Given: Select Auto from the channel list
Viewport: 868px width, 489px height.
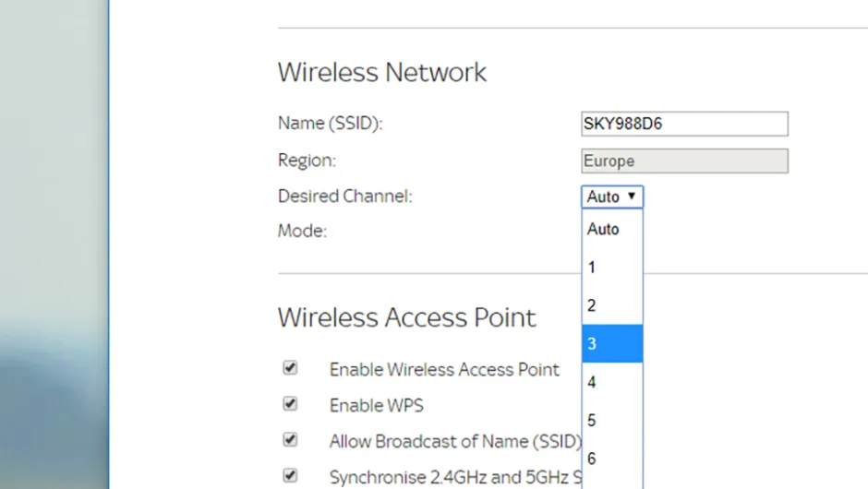Looking at the screenshot, I should (612, 229).
